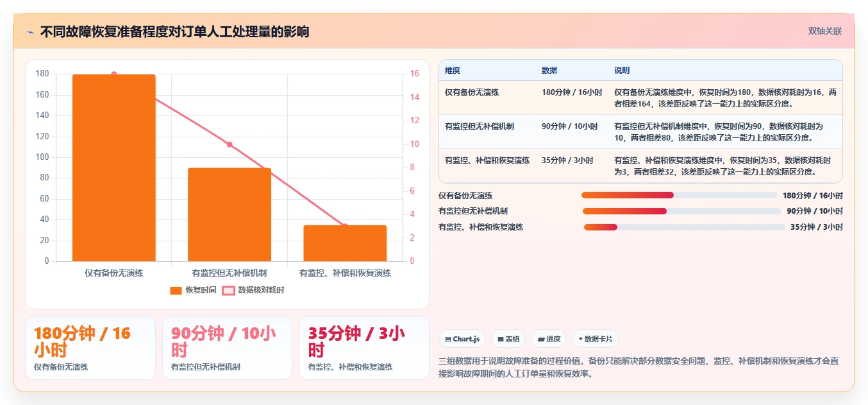Click the 数据 table column header
Screen dimensions: 868x405
coord(549,71)
